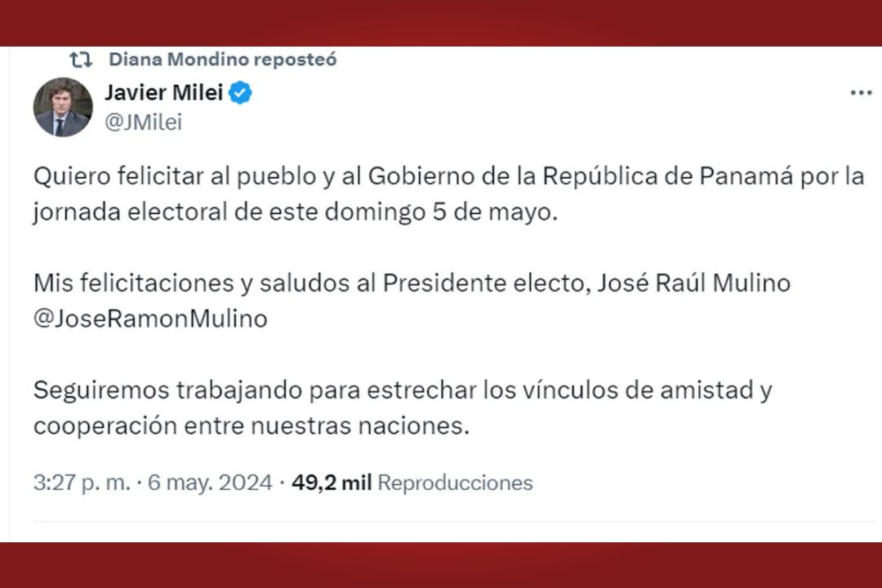The width and height of the screenshot is (882, 588).
Task: Click the Reproducciones label
Action: click(x=455, y=483)
